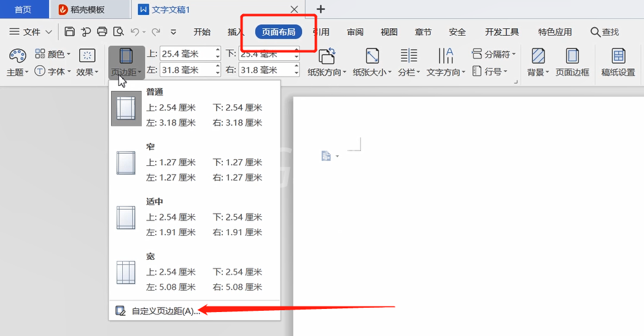The width and height of the screenshot is (644, 336).
Task: Click the 查找 search button
Action: click(x=605, y=32)
